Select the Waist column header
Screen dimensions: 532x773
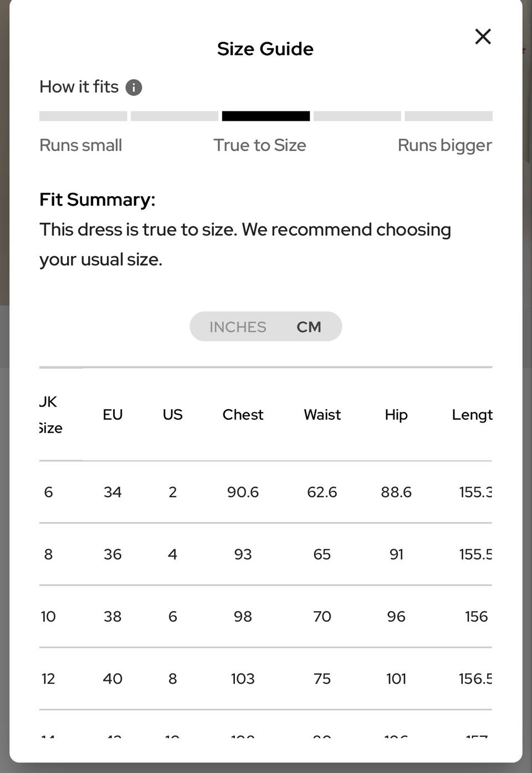pyautogui.click(x=322, y=414)
